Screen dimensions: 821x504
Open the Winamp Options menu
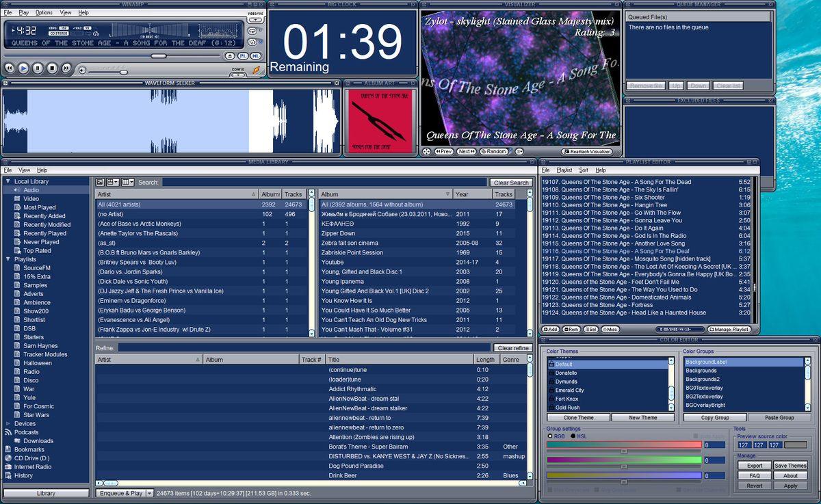click(44, 12)
